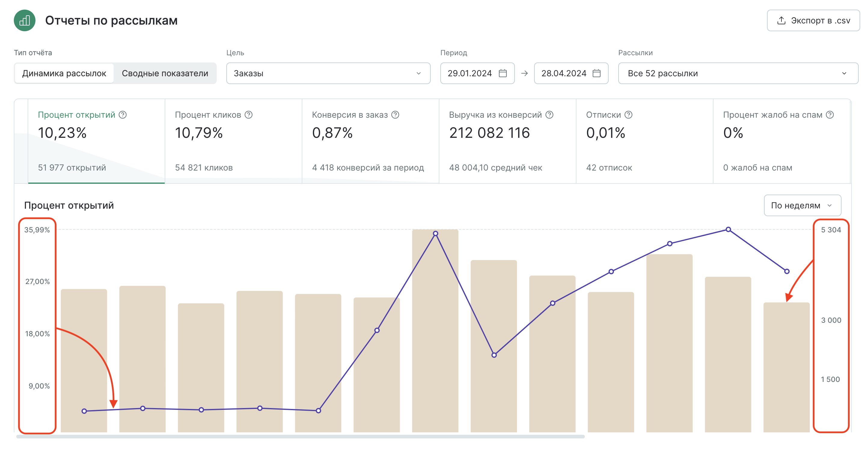Select the Конверсия в заказ metric tab
Screen dimensions: 868x460
tap(371, 141)
